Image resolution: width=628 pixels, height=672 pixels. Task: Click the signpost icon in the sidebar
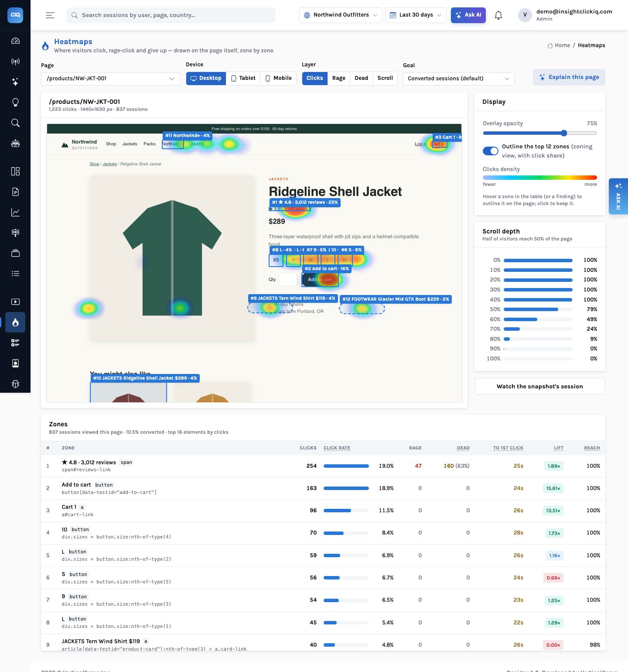click(x=15, y=233)
